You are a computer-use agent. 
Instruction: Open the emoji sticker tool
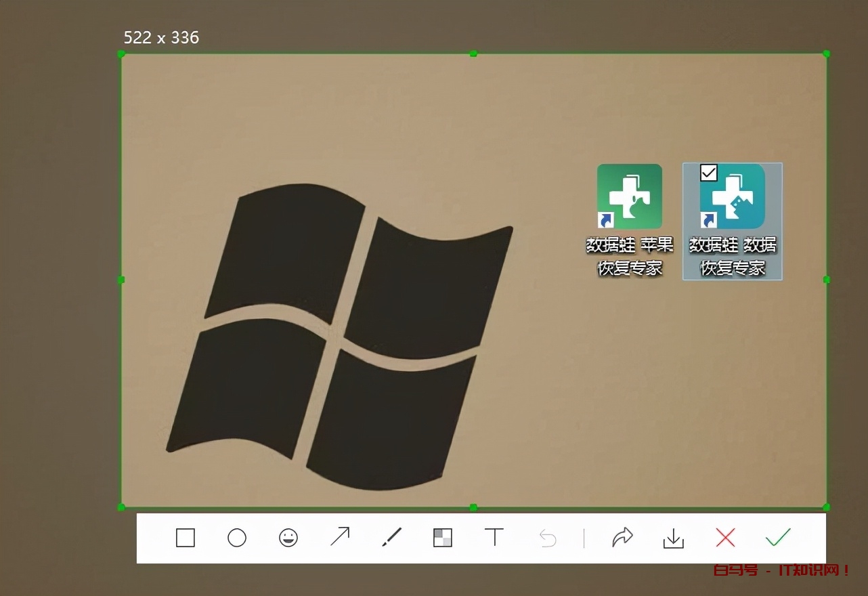point(288,538)
